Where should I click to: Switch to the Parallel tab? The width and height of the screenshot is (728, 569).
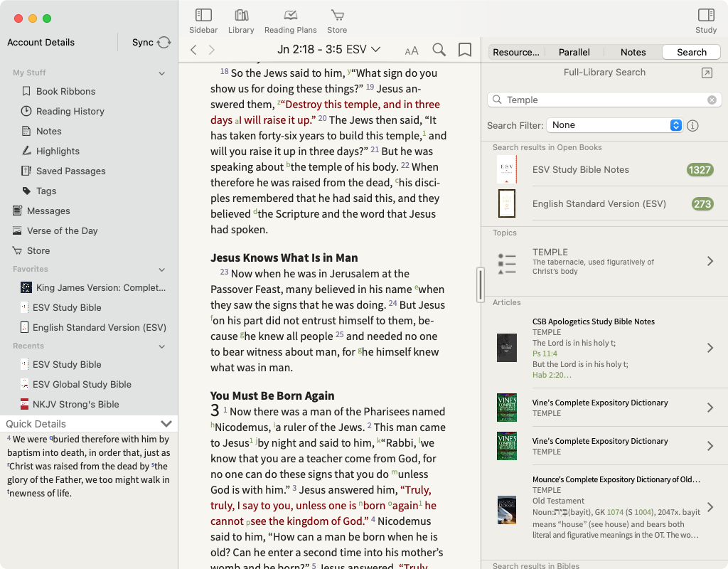click(x=574, y=52)
